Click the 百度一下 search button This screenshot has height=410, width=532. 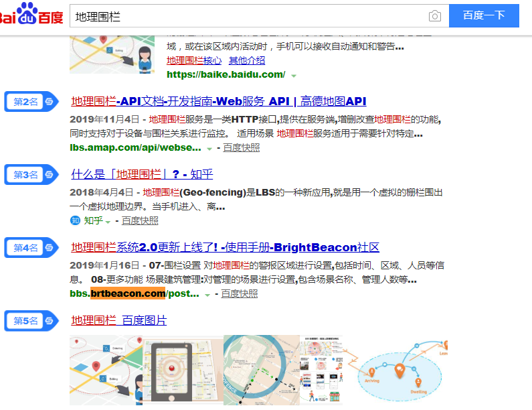click(484, 15)
